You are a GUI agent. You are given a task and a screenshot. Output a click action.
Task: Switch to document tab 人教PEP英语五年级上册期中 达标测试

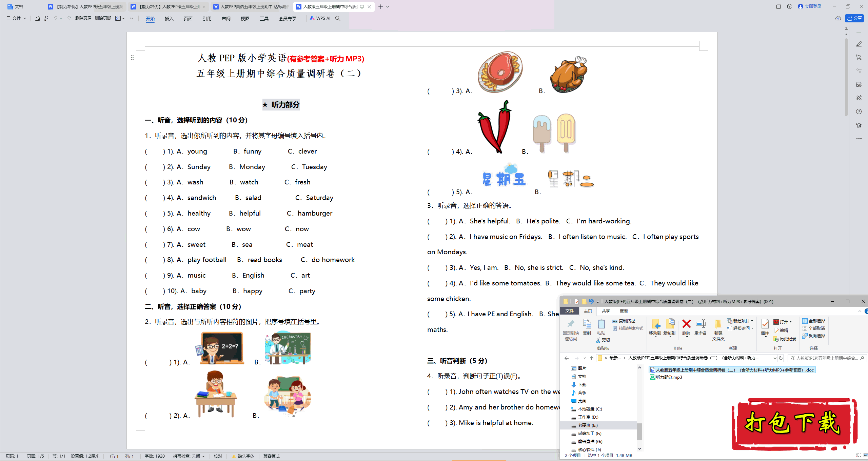251,6
